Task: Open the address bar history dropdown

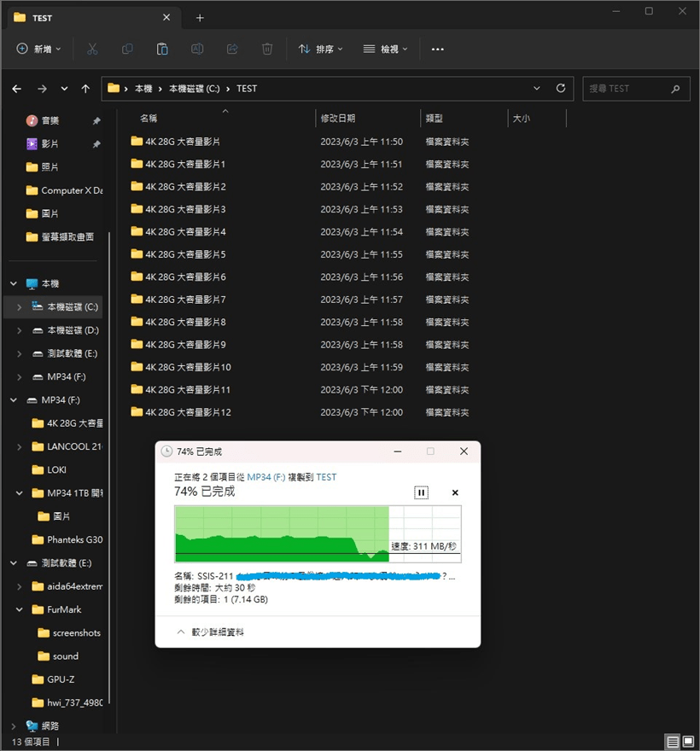Action: click(x=537, y=88)
